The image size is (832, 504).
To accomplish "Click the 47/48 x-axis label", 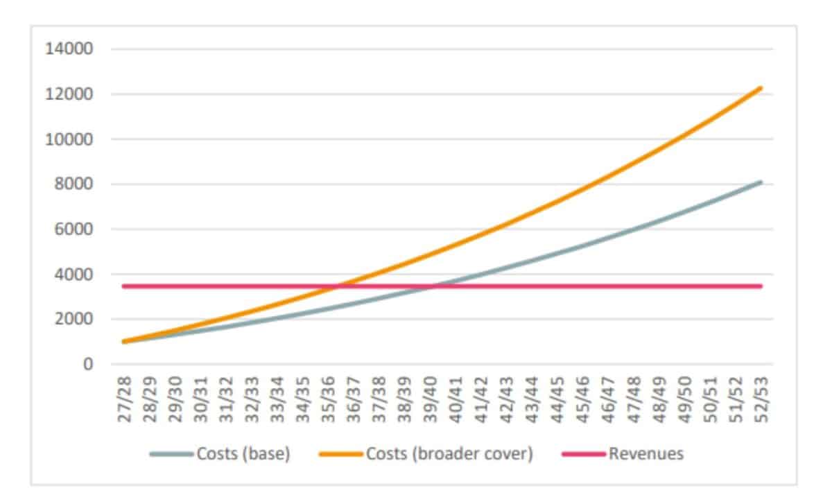I will (x=634, y=400).
